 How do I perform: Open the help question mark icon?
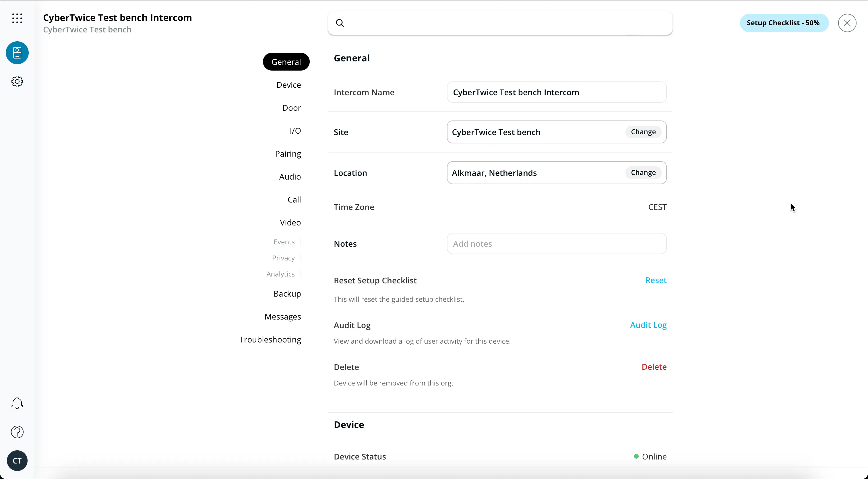[17, 432]
